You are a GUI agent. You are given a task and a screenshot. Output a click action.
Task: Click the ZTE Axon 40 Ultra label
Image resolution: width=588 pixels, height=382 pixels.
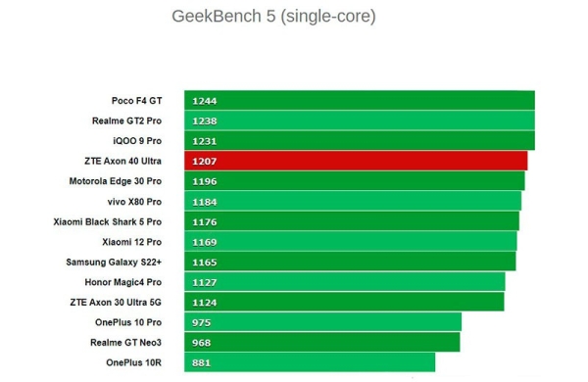click(x=123, y=162)
